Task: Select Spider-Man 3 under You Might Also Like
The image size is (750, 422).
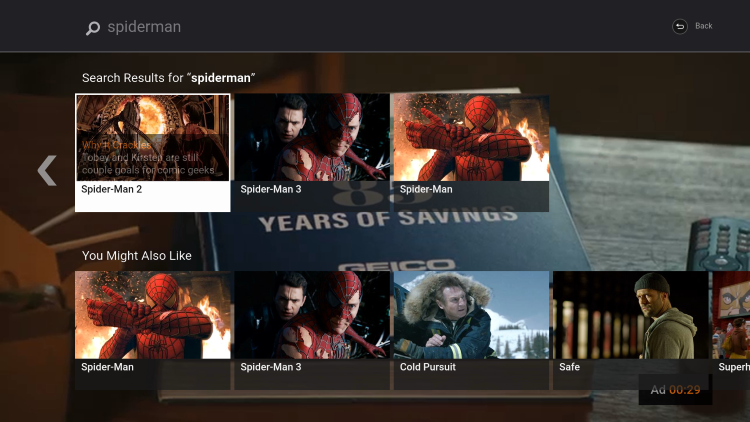Action: click(x=312, y=330)
